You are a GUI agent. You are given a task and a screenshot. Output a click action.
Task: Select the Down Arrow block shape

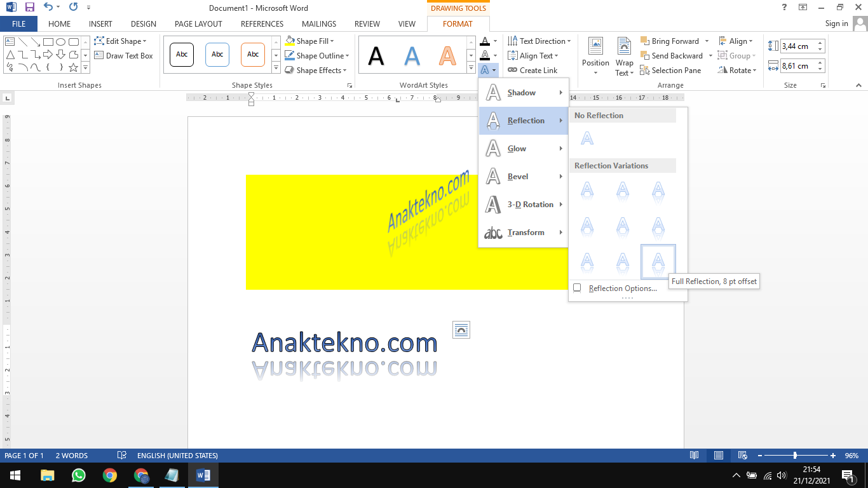[60, 55]
